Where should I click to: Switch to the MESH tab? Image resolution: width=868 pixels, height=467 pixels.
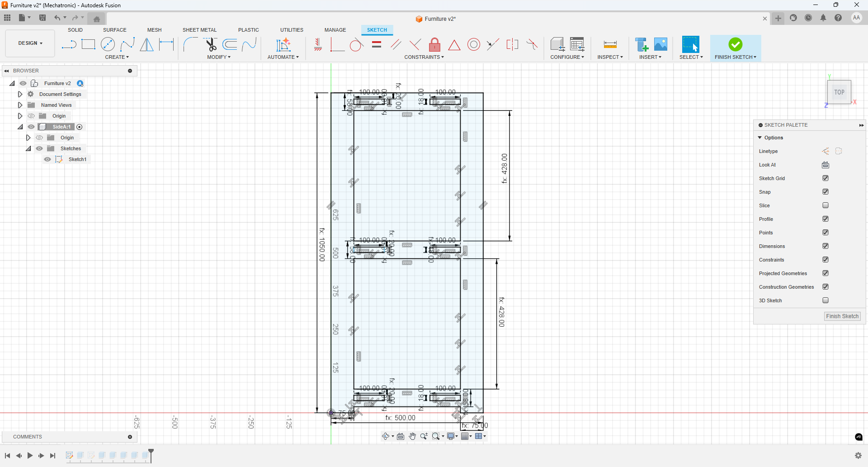pos(155,30)
